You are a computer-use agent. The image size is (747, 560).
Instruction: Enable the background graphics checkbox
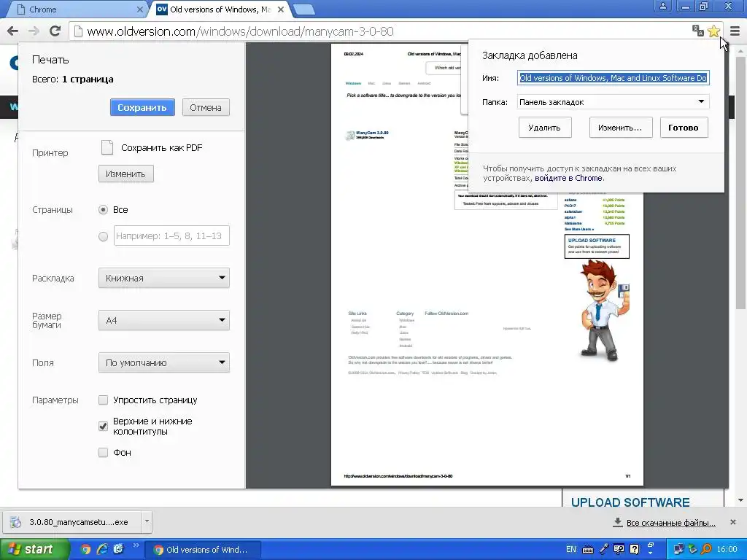coord(103,452)
